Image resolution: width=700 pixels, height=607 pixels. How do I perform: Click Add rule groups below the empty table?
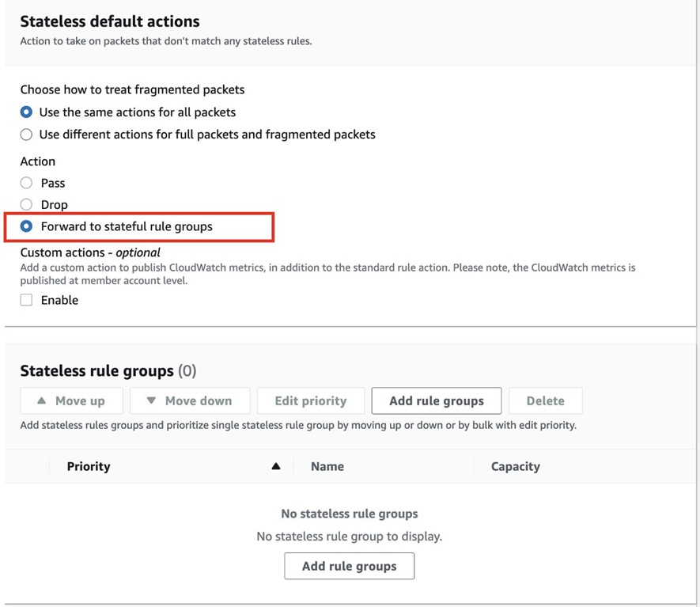click(349, 566)
